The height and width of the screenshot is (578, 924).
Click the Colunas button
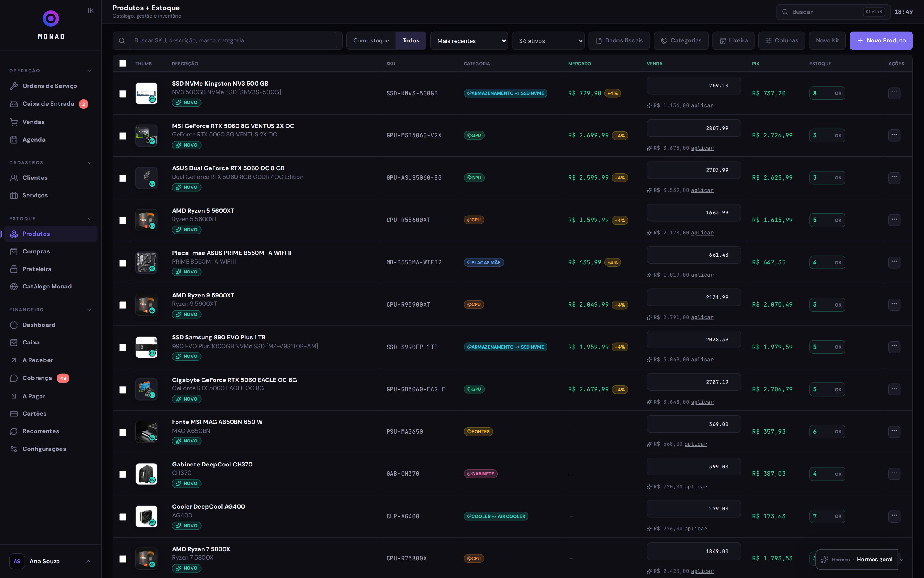[781, 40]
